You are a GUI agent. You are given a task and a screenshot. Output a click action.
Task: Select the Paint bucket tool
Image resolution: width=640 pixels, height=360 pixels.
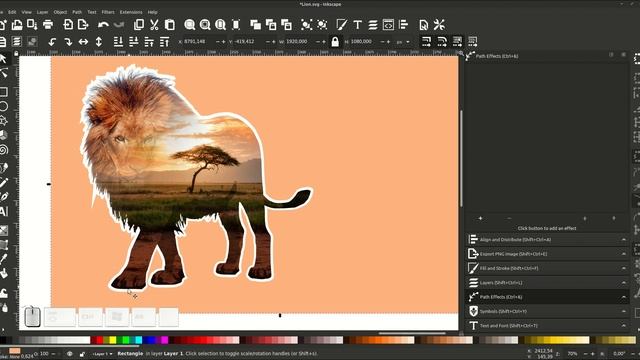click(x=3, y=273)
